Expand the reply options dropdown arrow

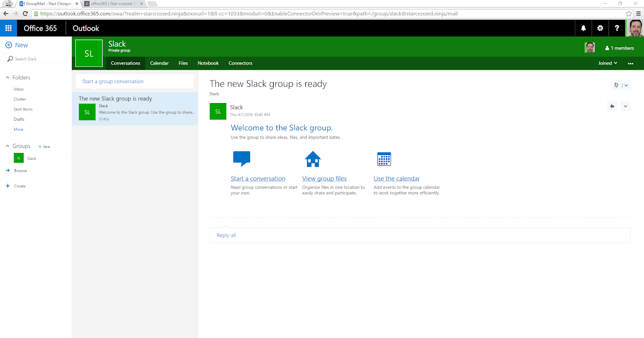(x=626, y=85)
